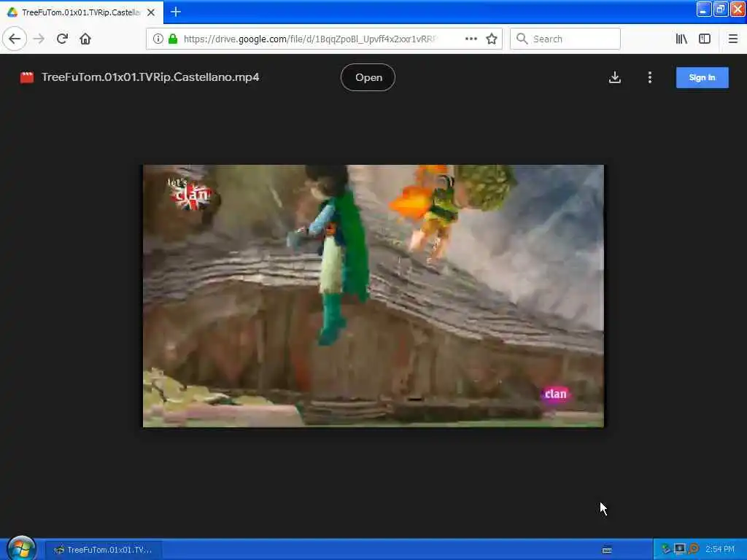Click the Firefox Search input box
This screenshot has width=747, height=560.
pyautogui.click(x=565, y=39)
